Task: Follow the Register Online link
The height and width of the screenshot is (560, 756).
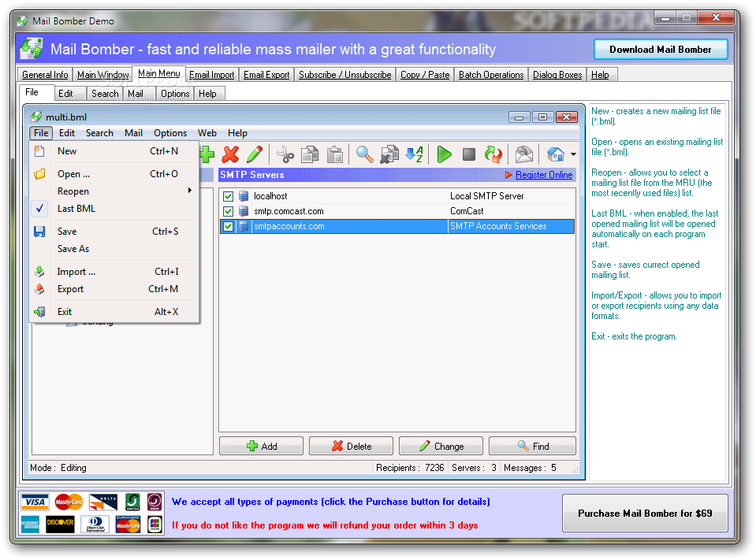Action: [544, 175]
